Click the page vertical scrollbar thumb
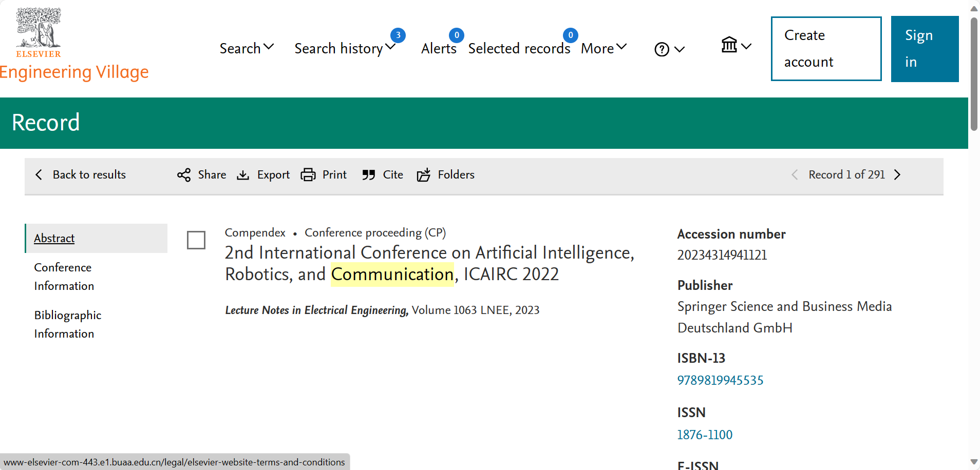980x470 pixels. point(974,74)
